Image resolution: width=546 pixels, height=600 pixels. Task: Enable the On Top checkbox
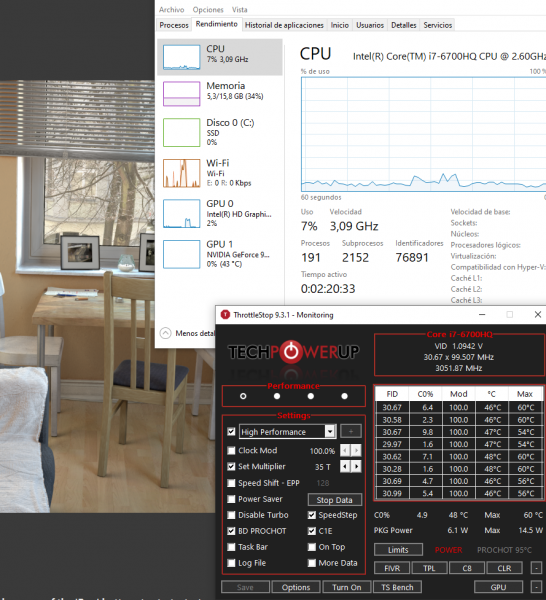312,547
